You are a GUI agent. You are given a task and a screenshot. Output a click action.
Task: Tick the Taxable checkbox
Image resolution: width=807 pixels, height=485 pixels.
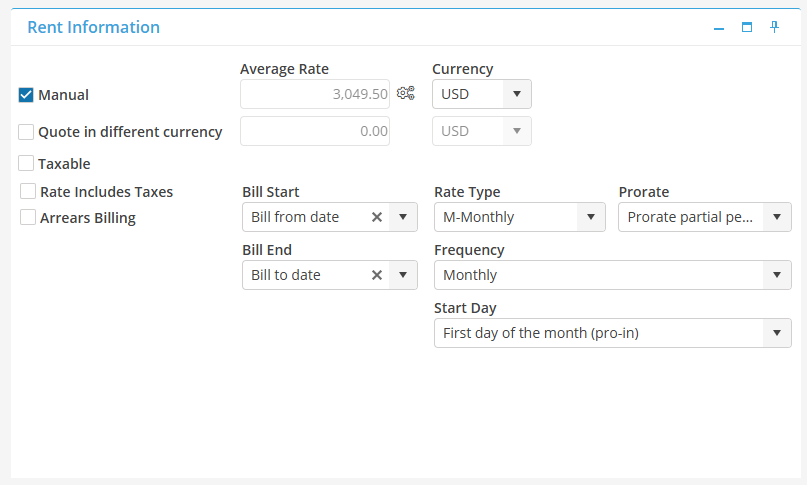(x=27, y=163)
